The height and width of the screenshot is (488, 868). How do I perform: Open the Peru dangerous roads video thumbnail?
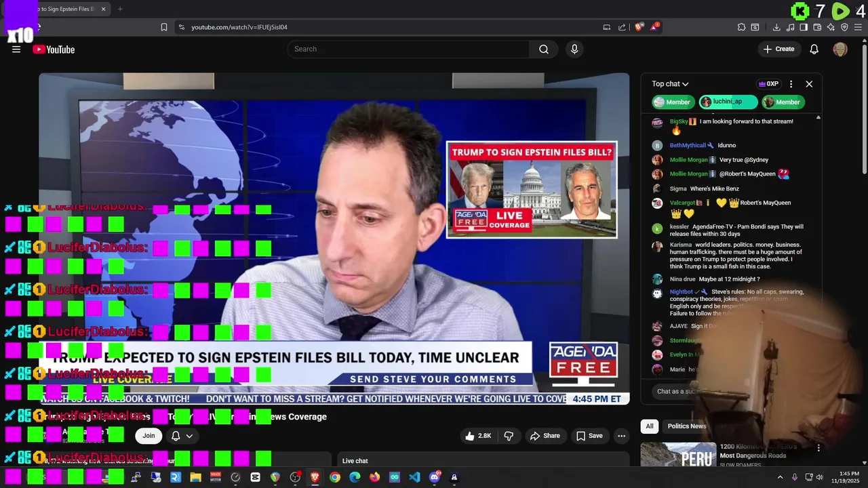[x=678, y=454]
